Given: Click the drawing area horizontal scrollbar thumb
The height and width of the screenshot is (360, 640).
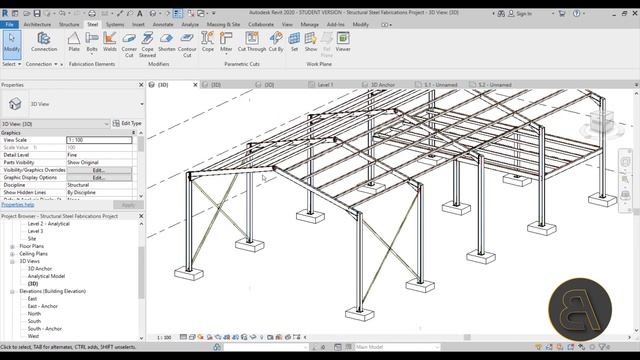Looking at the screenshot, I should click(x=467, y=337).
